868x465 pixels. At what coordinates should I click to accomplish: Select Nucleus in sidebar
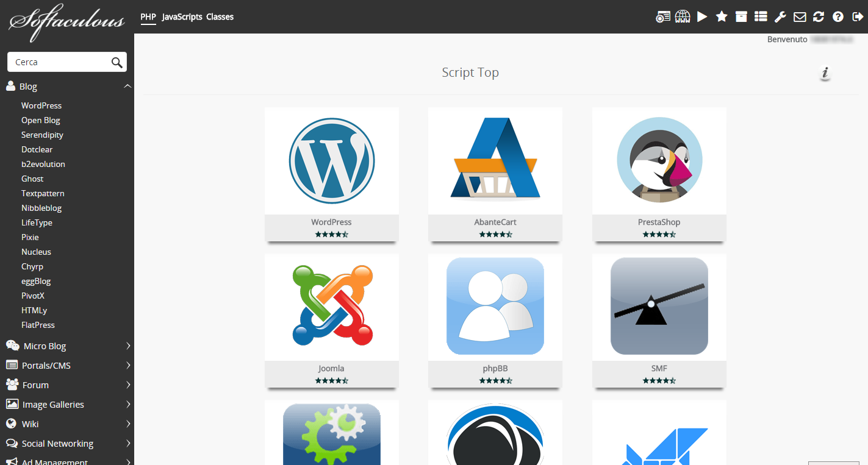[x=36, y=252]
